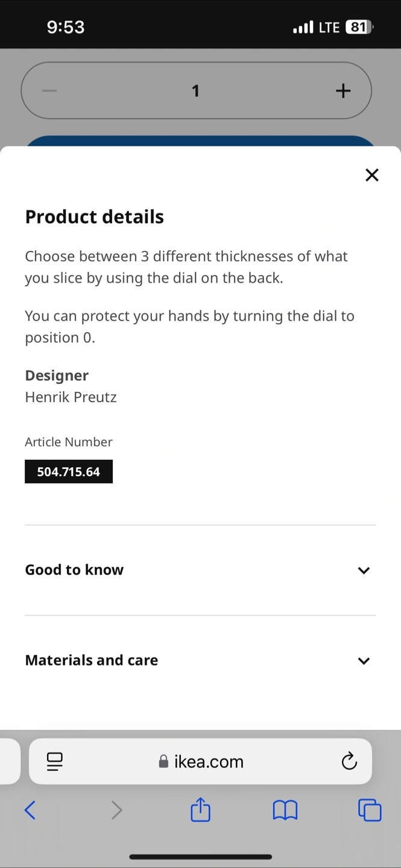
Task: Expand the Materials and care chevron
Action: pyautogui.click(x=364, y=661)
